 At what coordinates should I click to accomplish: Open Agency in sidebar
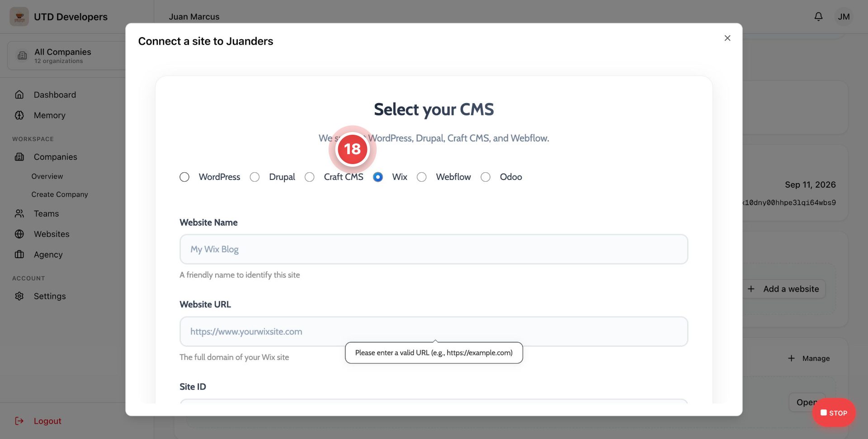48,255
